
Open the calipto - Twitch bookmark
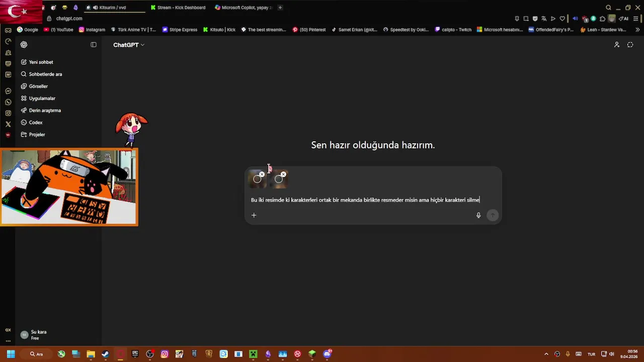453,30
